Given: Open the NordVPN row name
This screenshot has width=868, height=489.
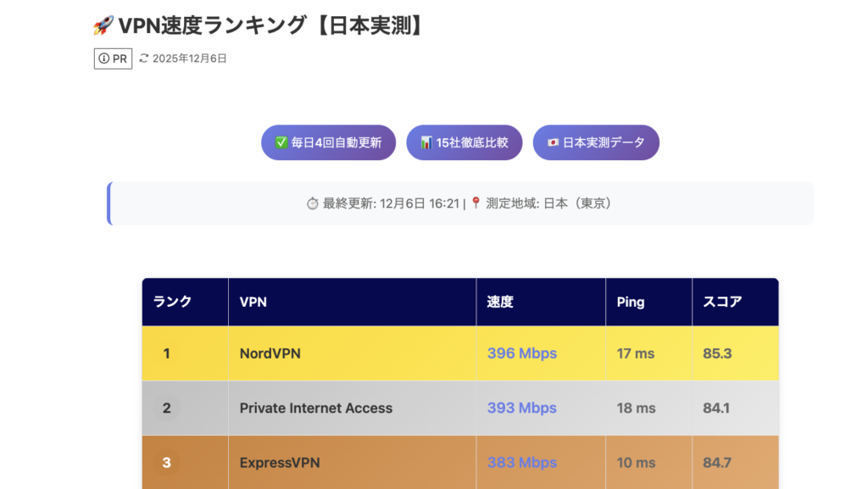Looking at the screenshot, I should pyautogui.click(x=270, y=353).
